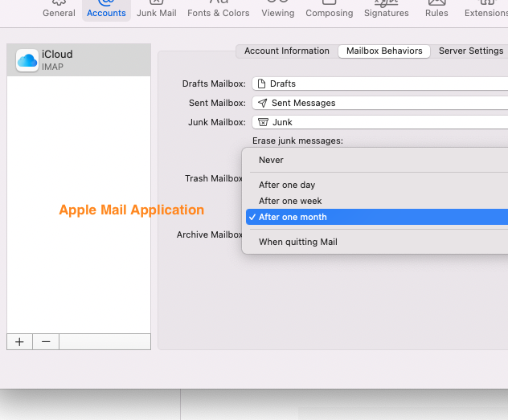Open Extensions preferences
Viewport: 508px width, 420px height.
pyautogui.click(x=486, y=9)
